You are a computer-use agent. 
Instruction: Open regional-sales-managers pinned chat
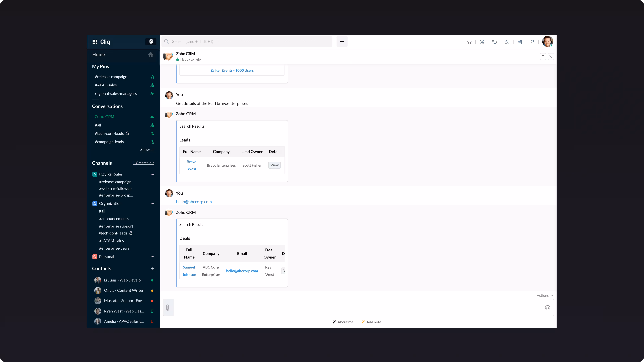[x=116, y=94]
